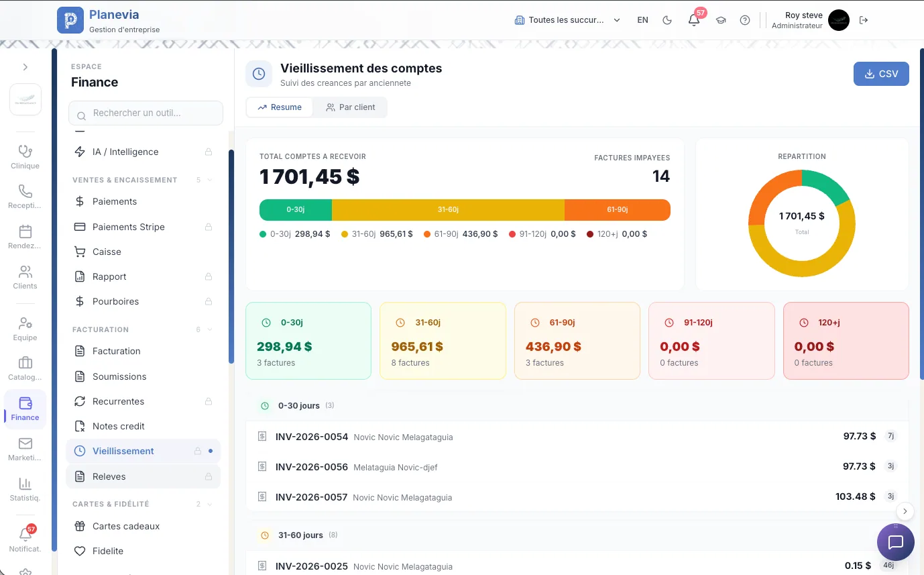Click the donut chart Repartition
The width and height of the screenshot is (924, 575).
(802, 223)
